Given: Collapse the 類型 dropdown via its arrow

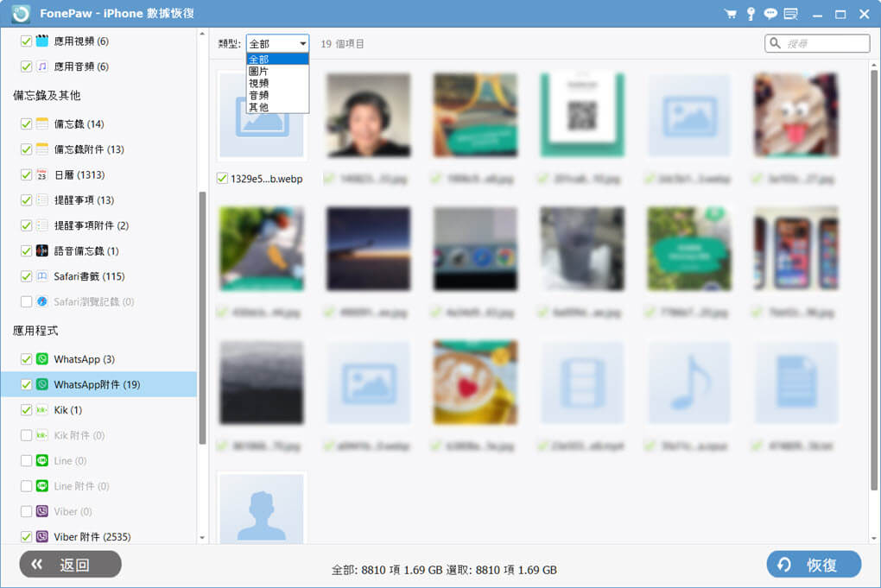Looking at the screenshot, I should click(302, 44).
